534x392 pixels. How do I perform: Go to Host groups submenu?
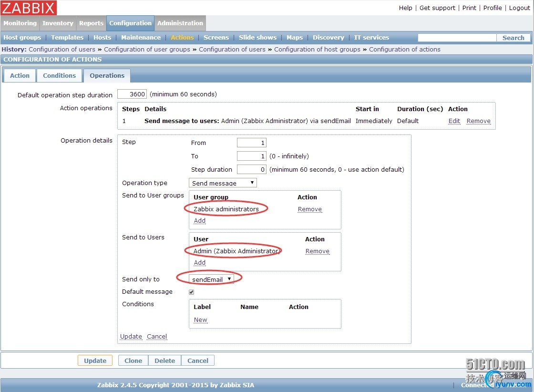pos(22,38)
